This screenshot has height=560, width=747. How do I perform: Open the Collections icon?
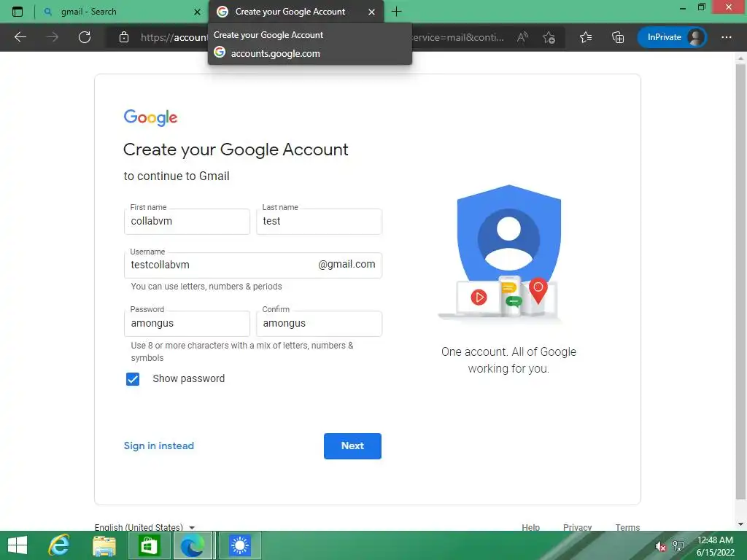618,37
